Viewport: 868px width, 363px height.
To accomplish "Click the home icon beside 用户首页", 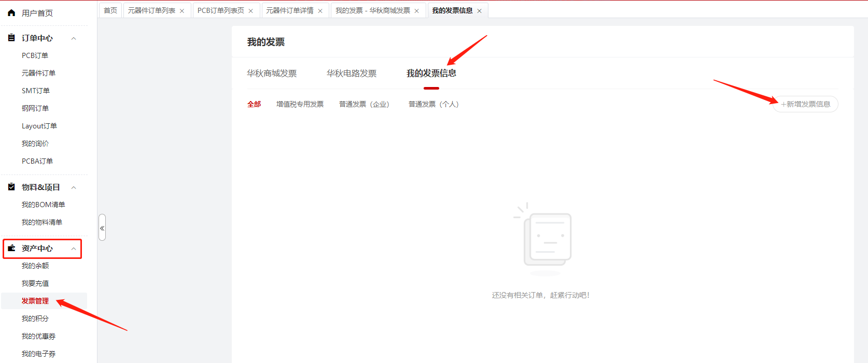I will 11,13.
